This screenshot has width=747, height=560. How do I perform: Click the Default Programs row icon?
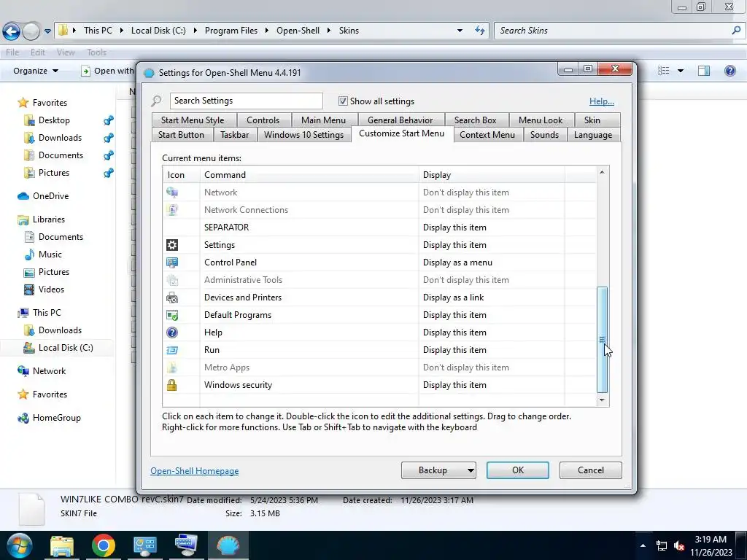tap(172, 315)
